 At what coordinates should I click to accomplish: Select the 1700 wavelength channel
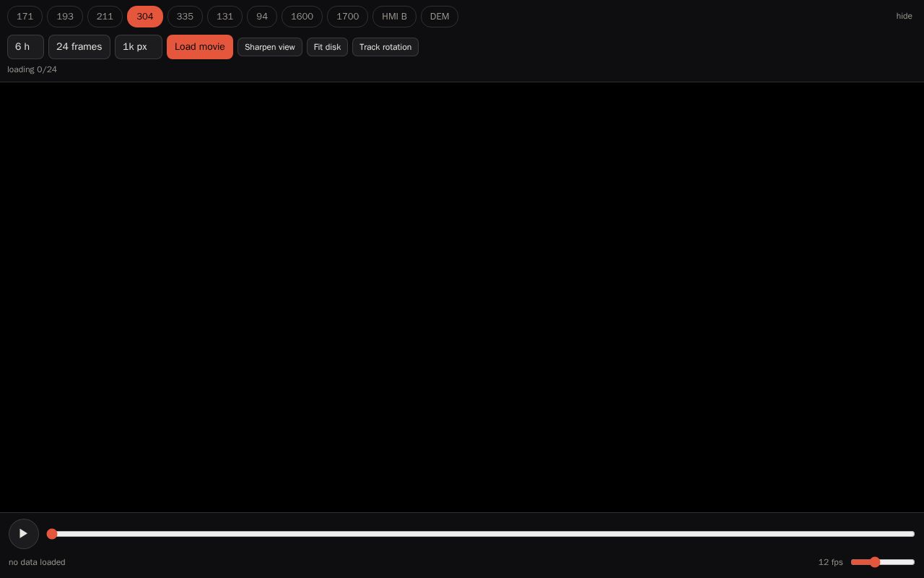click(x=347, y=17)
